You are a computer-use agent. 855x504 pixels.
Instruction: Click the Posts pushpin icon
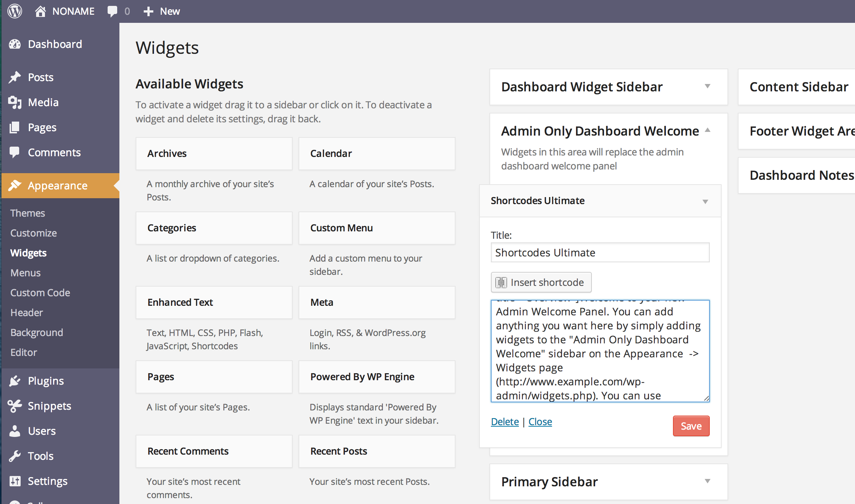tap(15, 77)
